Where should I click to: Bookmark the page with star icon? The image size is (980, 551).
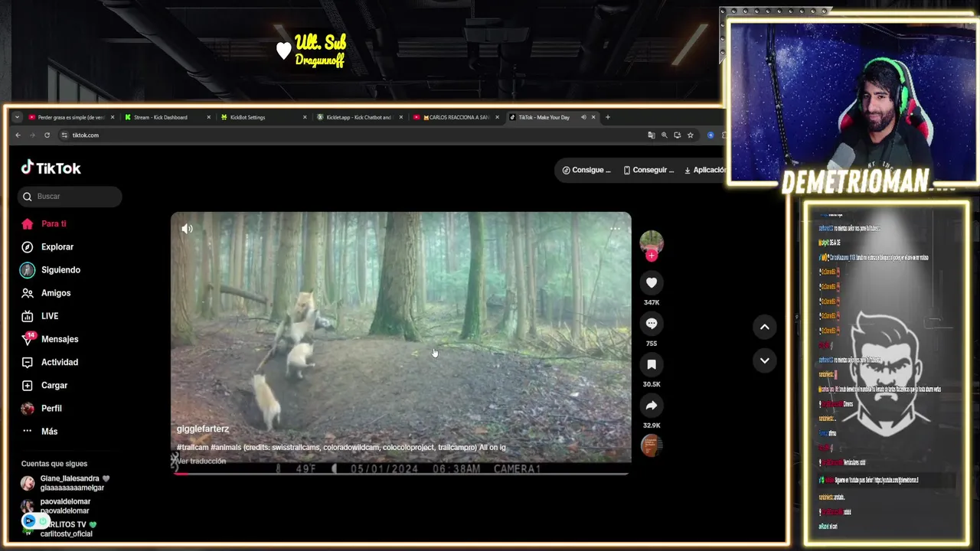(690, 135)
